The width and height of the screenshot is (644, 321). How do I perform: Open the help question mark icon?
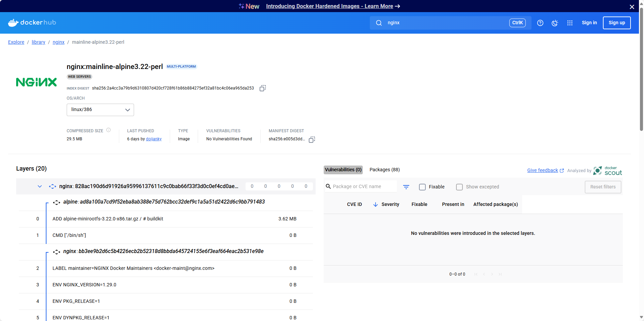pyautogui.click(x=540, y=23)
